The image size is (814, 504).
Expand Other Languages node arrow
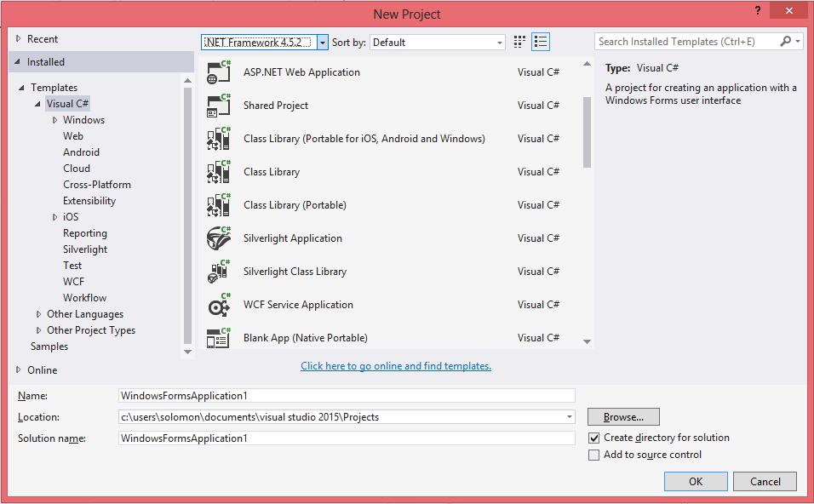tap(38, 314)
